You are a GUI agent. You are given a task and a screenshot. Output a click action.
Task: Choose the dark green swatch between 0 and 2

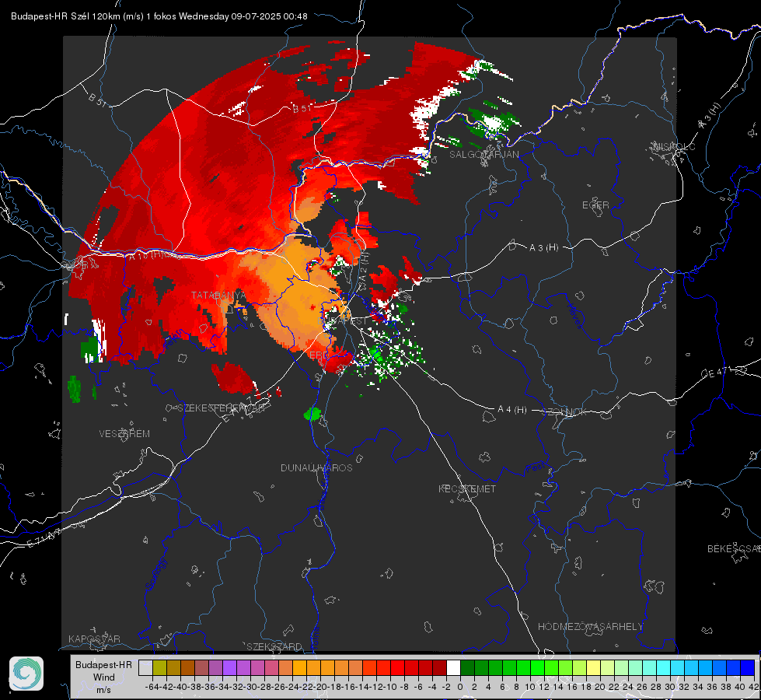(x=467, y=668)
